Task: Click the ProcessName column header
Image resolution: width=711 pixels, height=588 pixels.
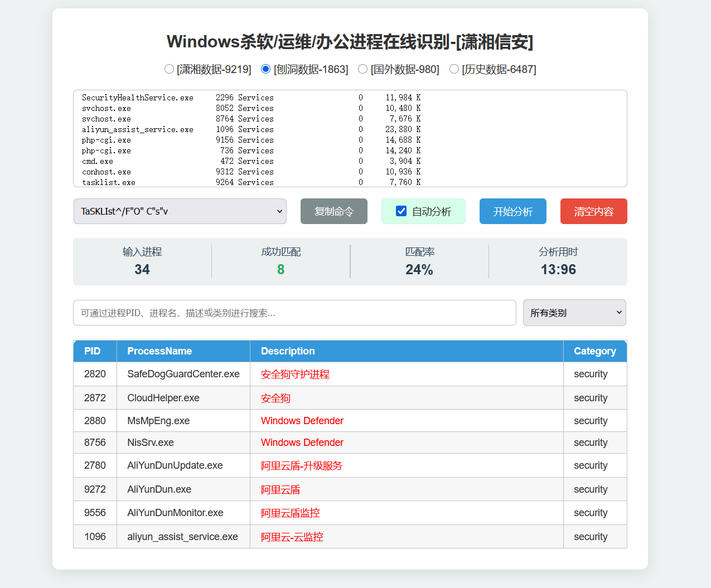Action: pos(159,351)
